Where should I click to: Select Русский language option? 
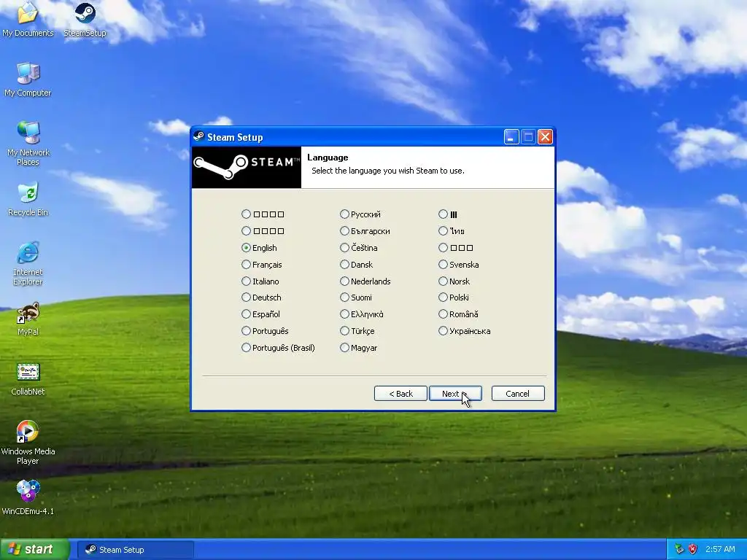(x=360, y=214)
